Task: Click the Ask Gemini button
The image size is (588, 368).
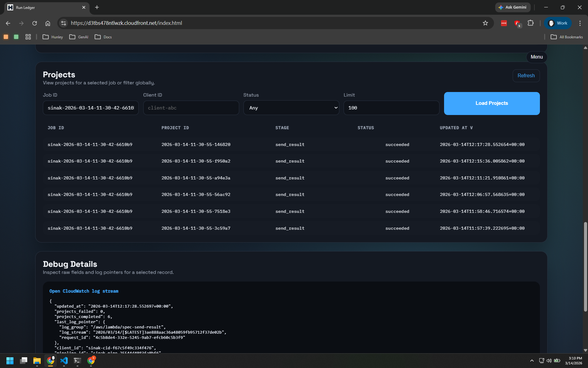Action: click(x=513, y=7)
